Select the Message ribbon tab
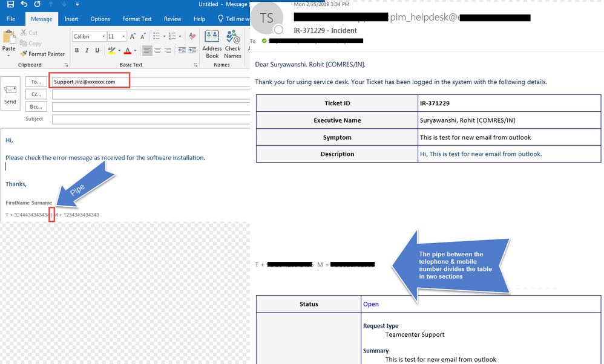This screenshot has height=364, width=604. point(42,19)
